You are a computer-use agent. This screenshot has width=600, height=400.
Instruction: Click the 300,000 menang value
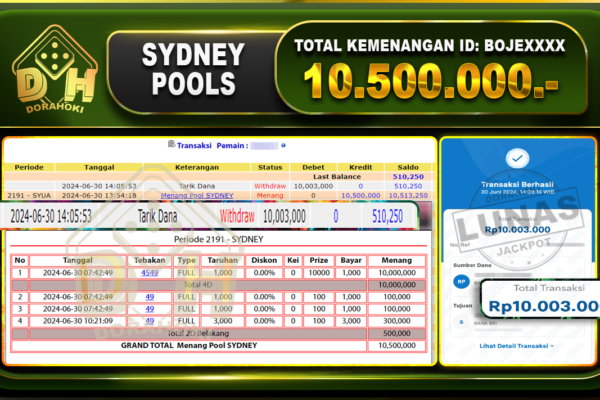click(x=397, y=321)
